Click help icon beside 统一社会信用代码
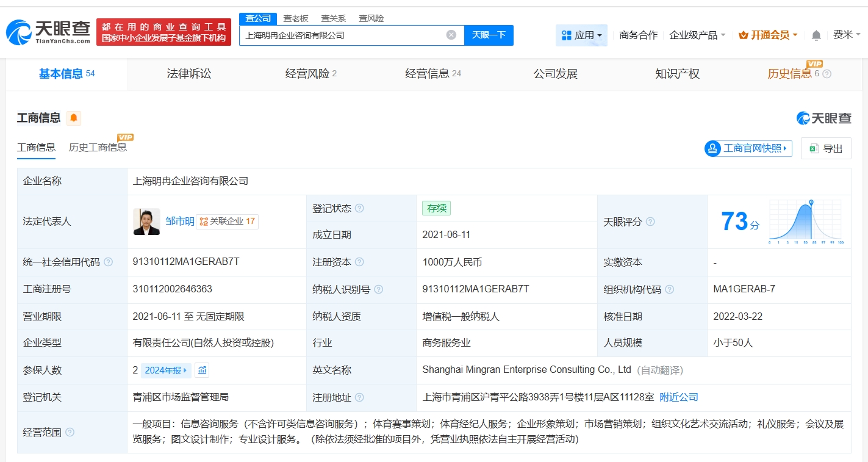The width and height of the screenshot is (868, 462). [108, 262]
